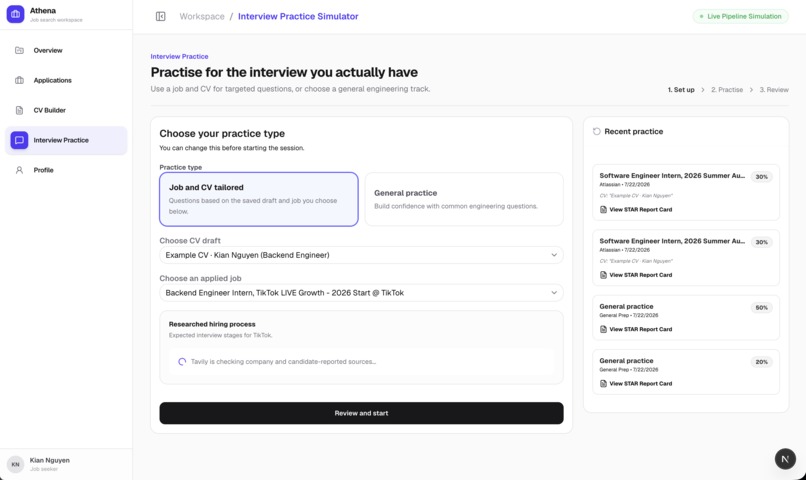The width and height of the screenshot is (806, 480).
Task: Click the applied job dropdown chevron arrow
Action: 554,293
